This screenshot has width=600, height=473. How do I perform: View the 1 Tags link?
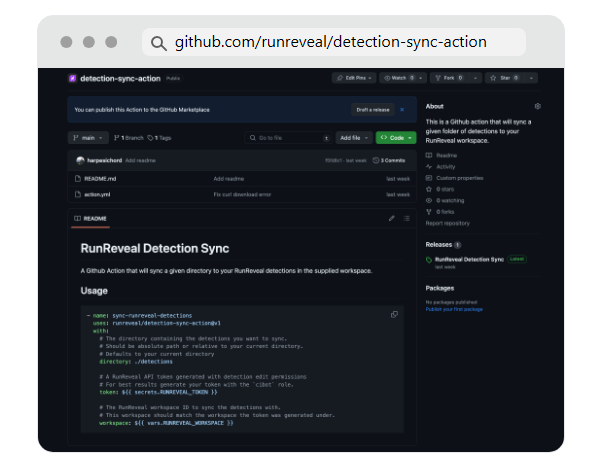159,138
